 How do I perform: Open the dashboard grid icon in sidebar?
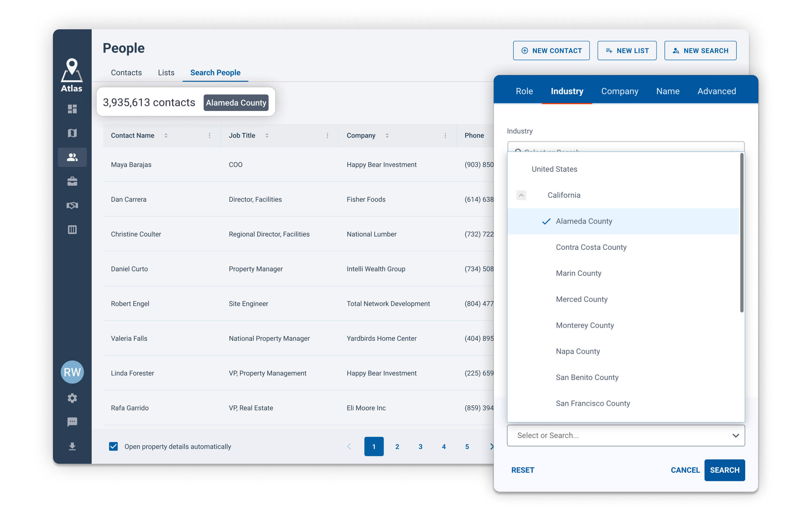tap(72, 109)
